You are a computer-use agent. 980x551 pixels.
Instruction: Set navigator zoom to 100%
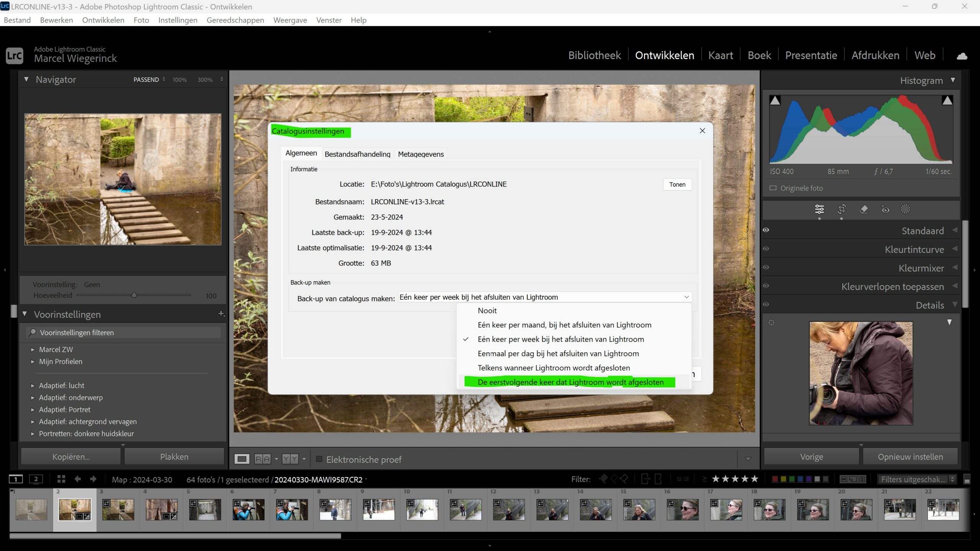click(x=180, y=80)
